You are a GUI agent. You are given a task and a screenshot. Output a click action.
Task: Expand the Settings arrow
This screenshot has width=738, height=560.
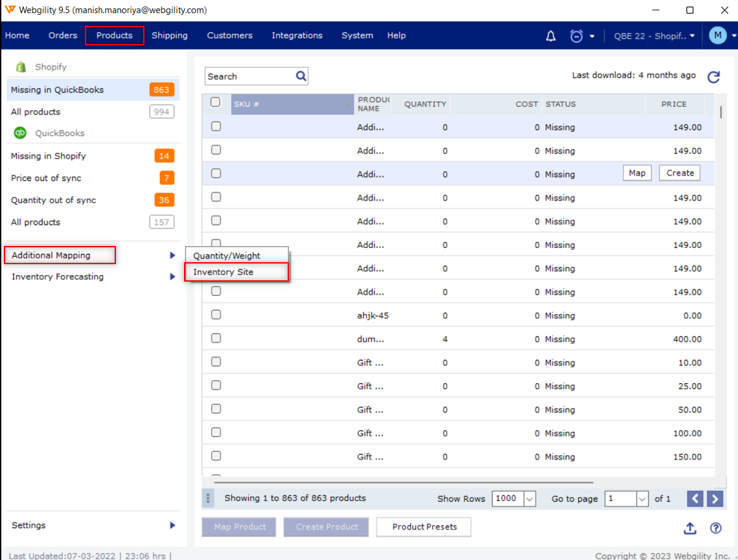tap(172, 525)
